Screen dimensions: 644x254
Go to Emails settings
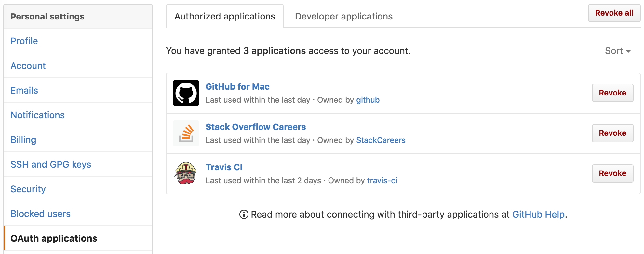coord(78,90)
